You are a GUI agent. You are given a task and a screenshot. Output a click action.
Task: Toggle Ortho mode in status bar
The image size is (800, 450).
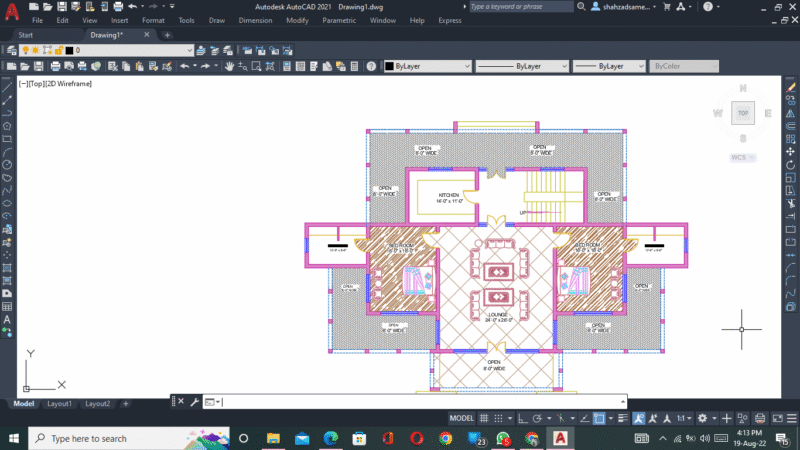522,418
